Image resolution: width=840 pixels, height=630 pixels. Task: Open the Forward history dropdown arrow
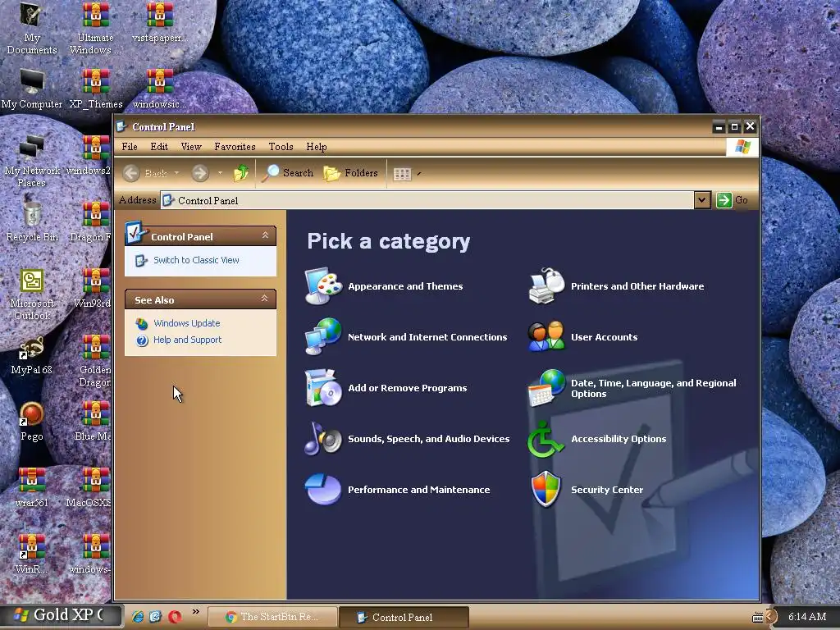(220, 172)
